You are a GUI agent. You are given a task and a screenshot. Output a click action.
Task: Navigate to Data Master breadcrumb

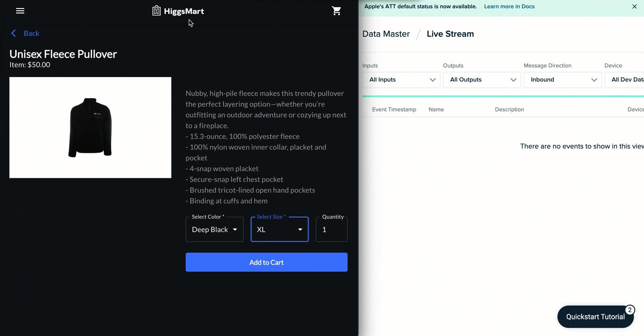386,34
